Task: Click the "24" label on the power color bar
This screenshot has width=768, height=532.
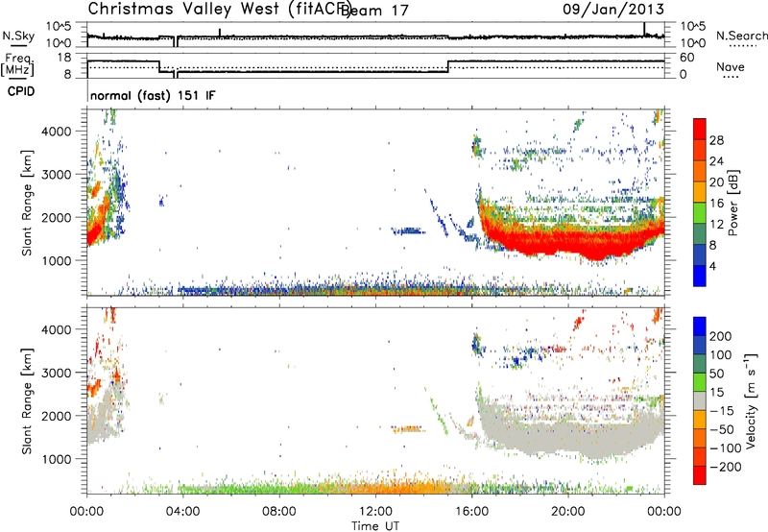Action: [716, 161]
